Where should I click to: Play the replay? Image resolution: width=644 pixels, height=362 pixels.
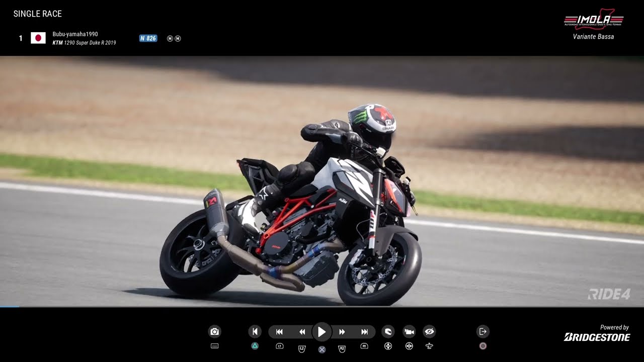click(x=322, y=332)
